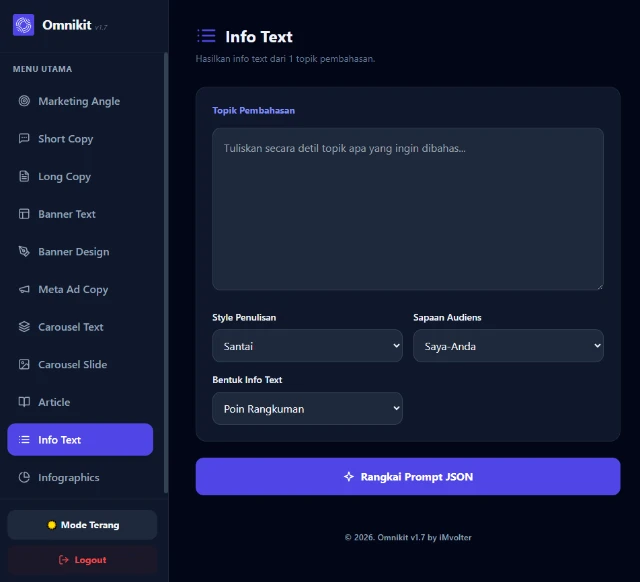Image resolution: width=640 pixels, height=582 pixels.
Task: Click the Short Copy chat bubble icon
Action: 25,139
